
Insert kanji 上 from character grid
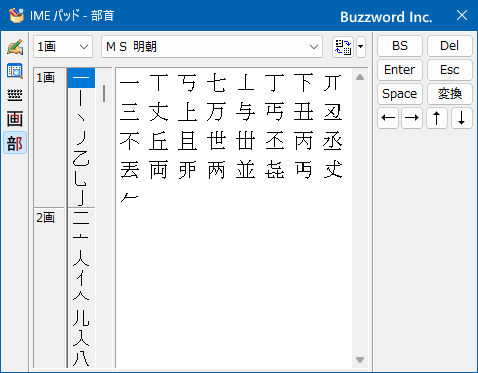(187, 112)
